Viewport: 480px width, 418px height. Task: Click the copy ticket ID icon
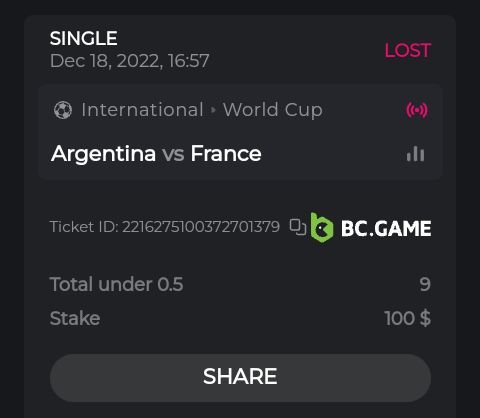point(298,227)
